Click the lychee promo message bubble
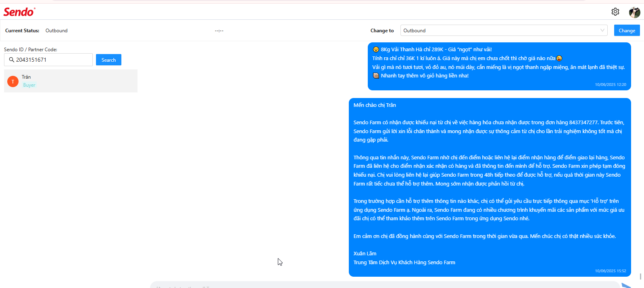 click(x=499, y=66)
